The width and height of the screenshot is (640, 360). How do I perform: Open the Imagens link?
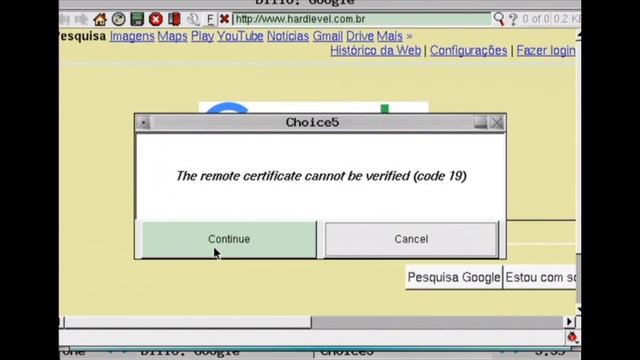[x=132, y=36]
